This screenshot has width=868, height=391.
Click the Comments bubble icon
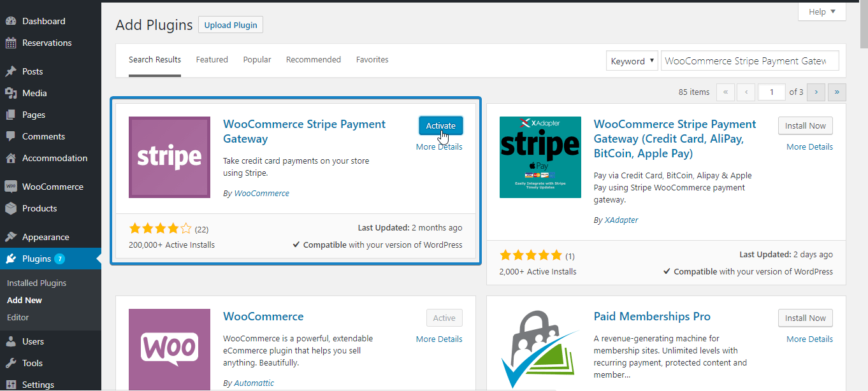click(11, 136)
